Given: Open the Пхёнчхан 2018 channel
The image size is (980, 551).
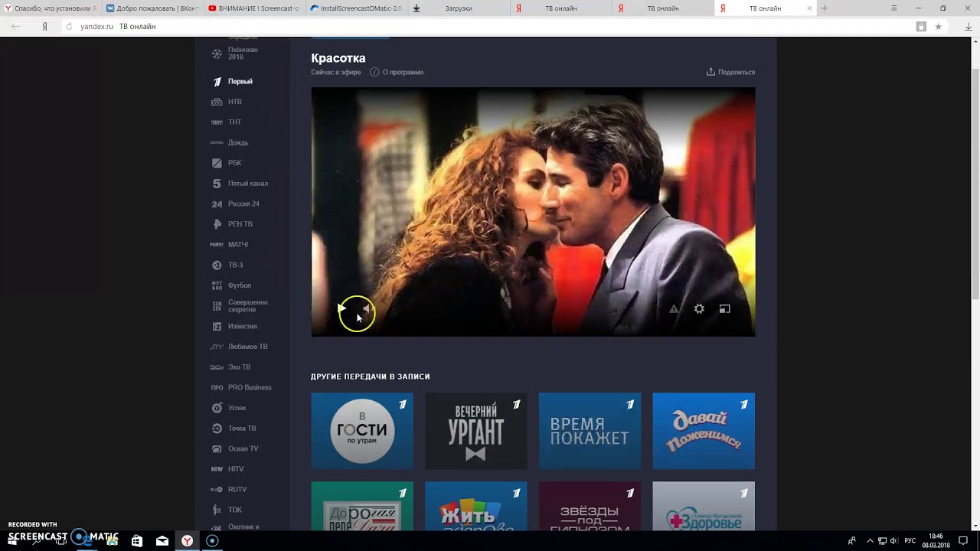Looking at the screenshot, I should (235, 54).
